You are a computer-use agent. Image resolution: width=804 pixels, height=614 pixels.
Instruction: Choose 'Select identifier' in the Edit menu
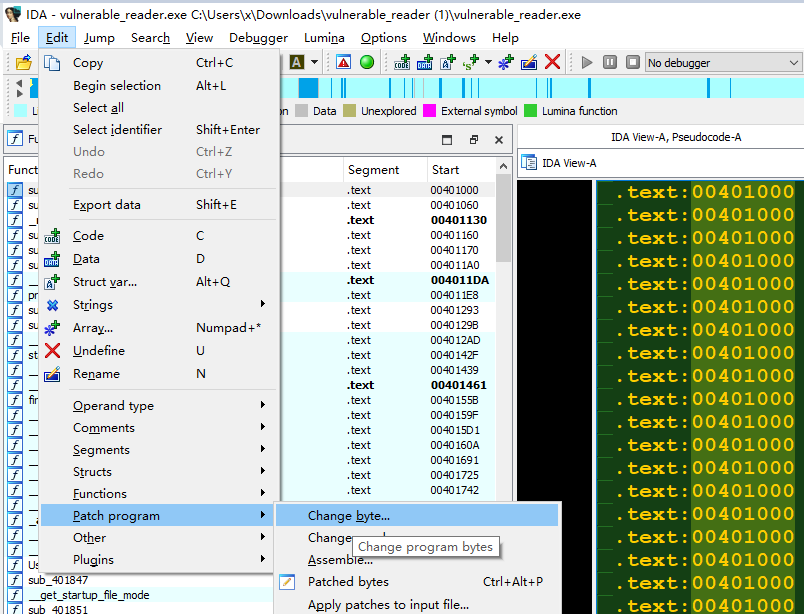[x=160, y=130]
